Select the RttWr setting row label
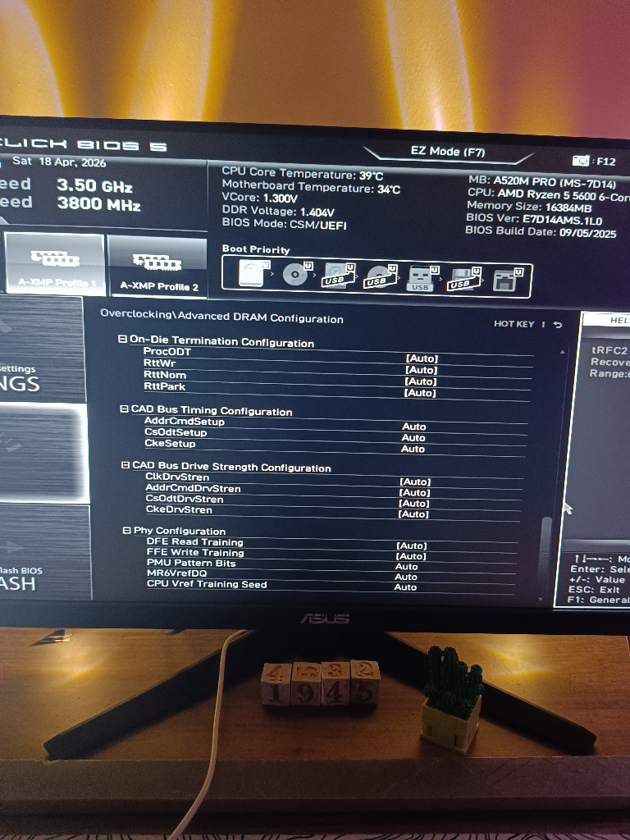 [160, 363]
